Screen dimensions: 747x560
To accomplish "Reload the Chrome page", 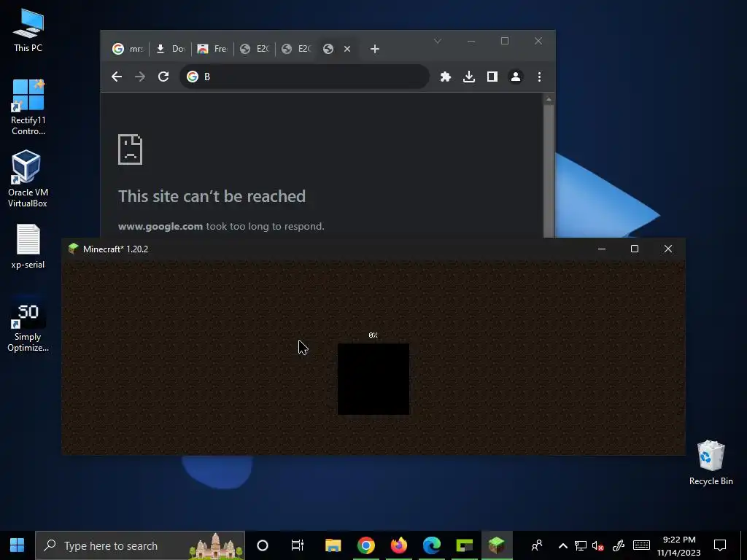I will pyautogui.click(x=163, y=77).
